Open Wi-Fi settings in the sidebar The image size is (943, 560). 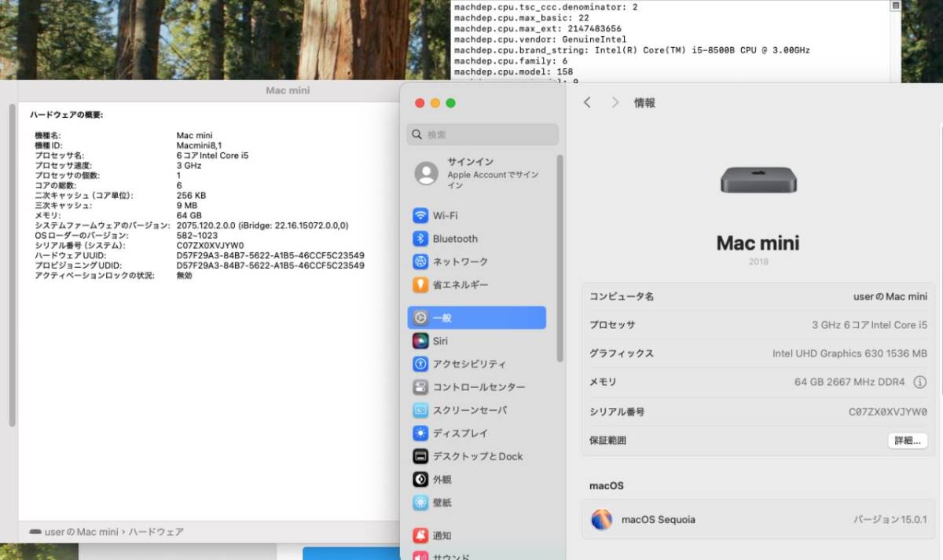[x=448, y=215]
